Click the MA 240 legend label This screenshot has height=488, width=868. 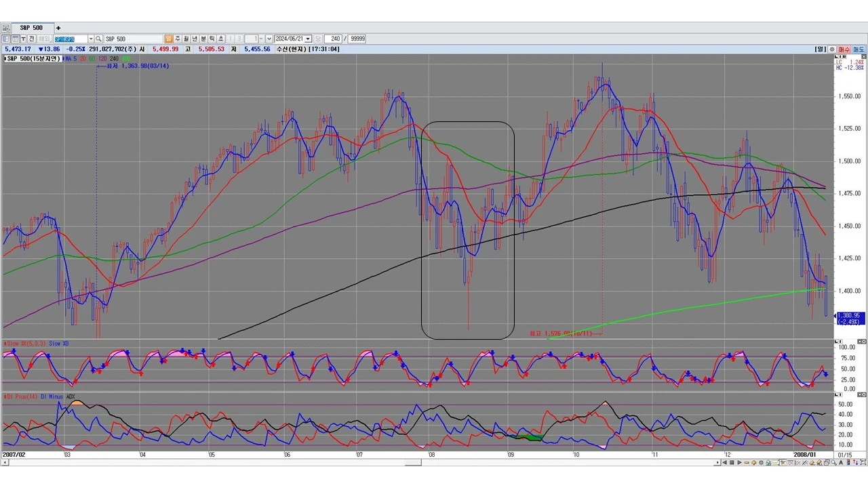point(115,59)
